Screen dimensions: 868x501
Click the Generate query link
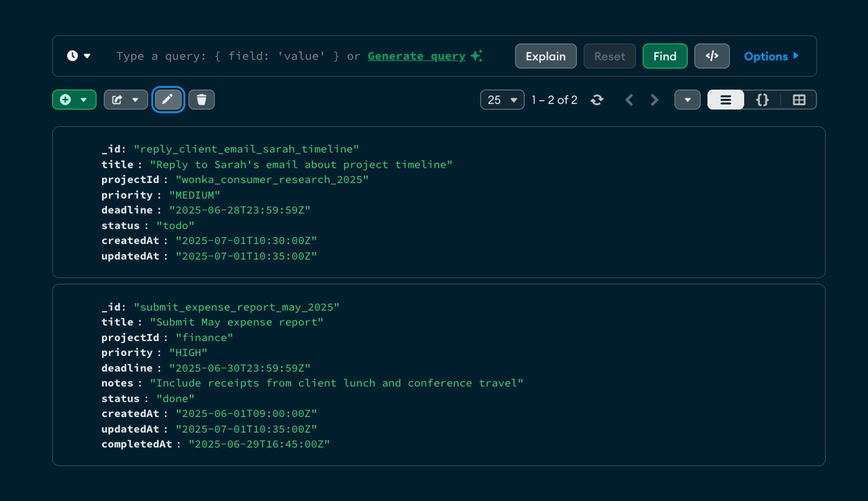416,56
